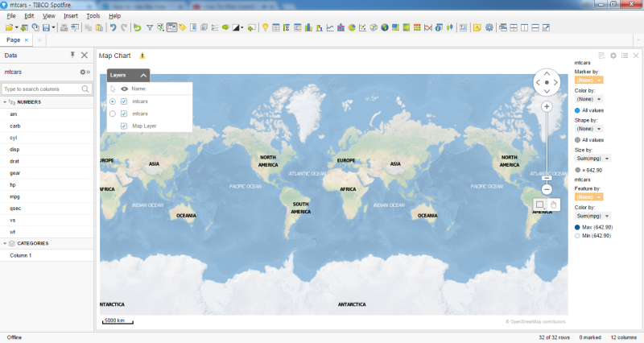Click the warning icon beside Map Chart title
The height and width of the screenshot is (343, 644).
point(142,56)
